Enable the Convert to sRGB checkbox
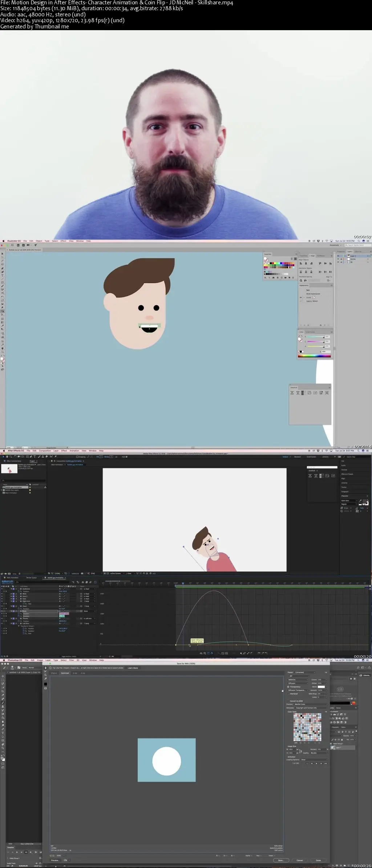The width and height of the screenshot is (372, 868). coord(288,701)
